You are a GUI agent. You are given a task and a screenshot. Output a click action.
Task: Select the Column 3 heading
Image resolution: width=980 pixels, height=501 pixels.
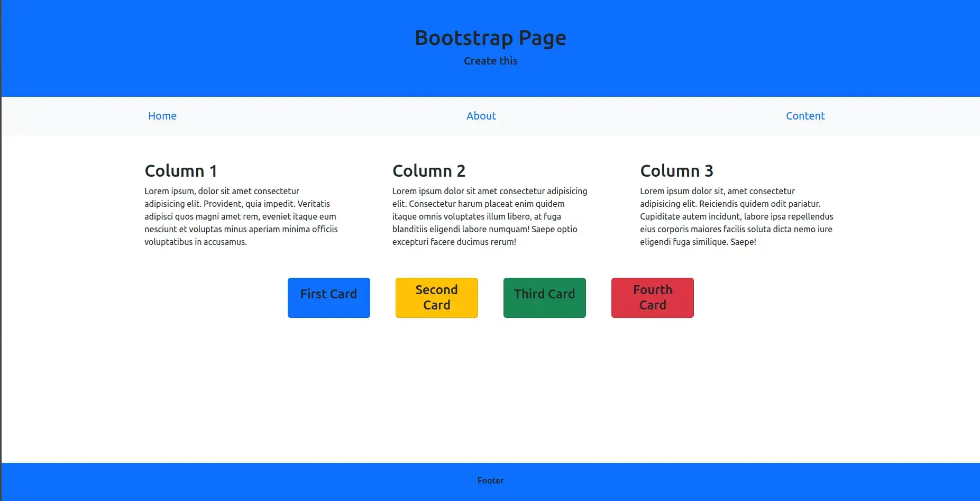(676, 171)
